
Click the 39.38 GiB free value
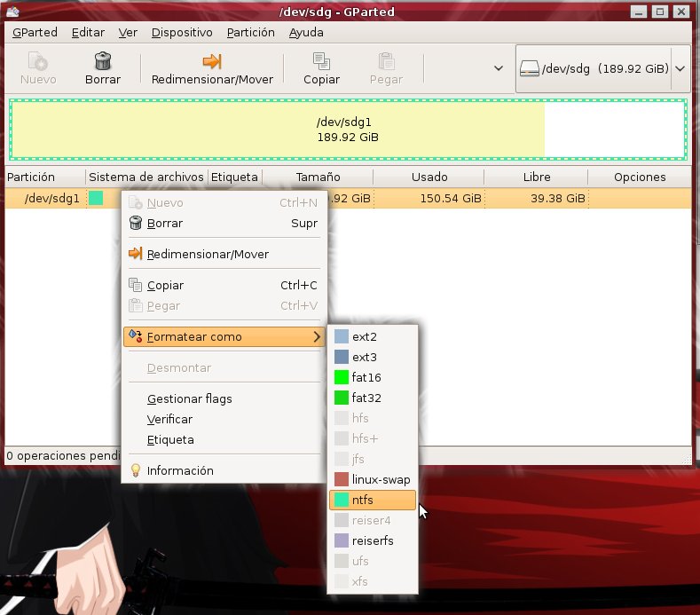click(x=557, y=198)
